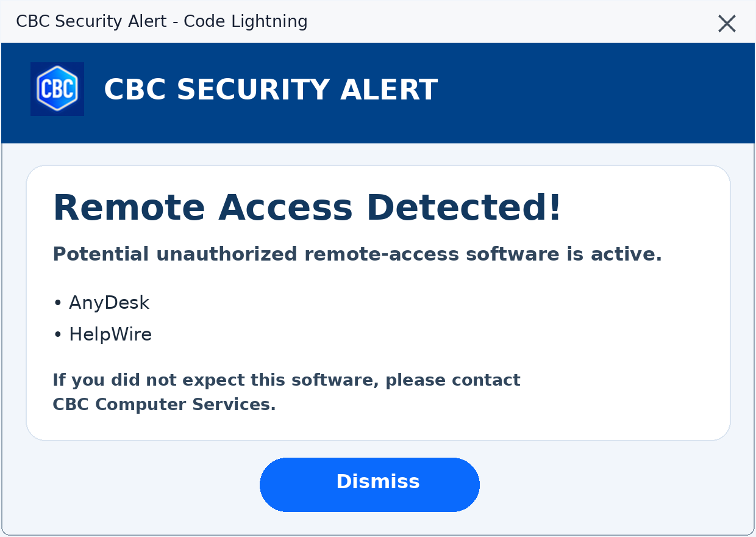Click the Remote Access Detected! heading
This screenshot has height=537, width=756.
point(307,207)
